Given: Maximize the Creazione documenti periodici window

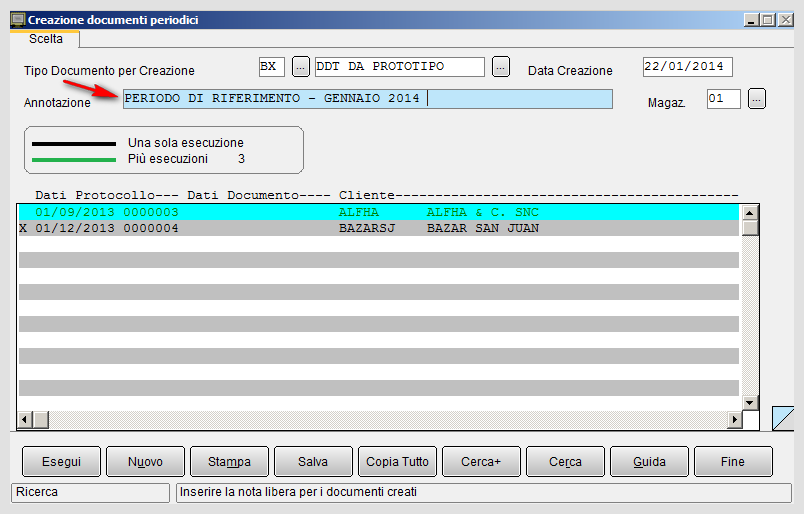Looking at the screenshot, I should [768, 20].
